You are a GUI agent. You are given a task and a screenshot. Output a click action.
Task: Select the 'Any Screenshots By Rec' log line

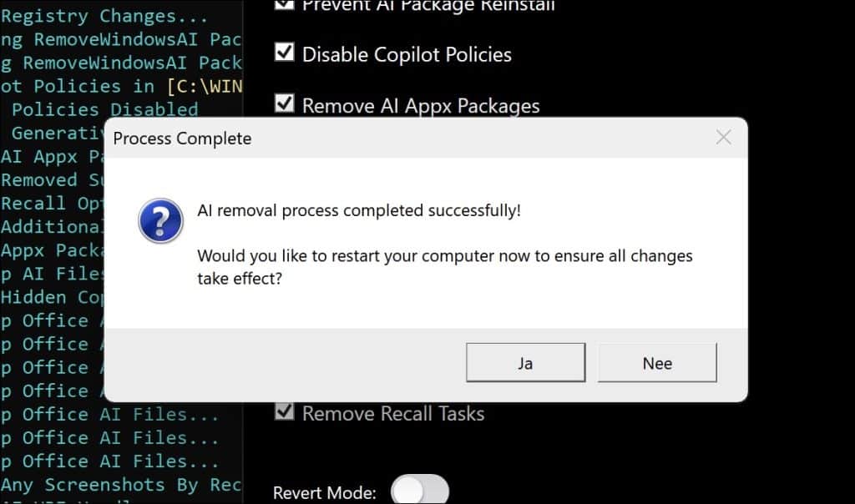pyautogui.click(x=121, y=485)
